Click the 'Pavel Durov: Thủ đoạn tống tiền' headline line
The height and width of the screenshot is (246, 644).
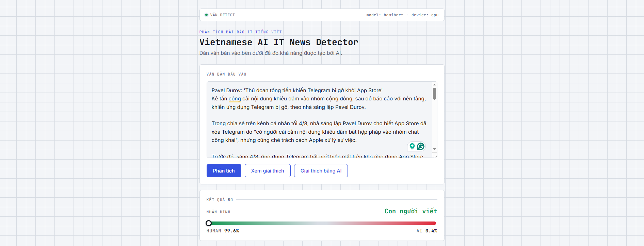(x=297, y=91)
